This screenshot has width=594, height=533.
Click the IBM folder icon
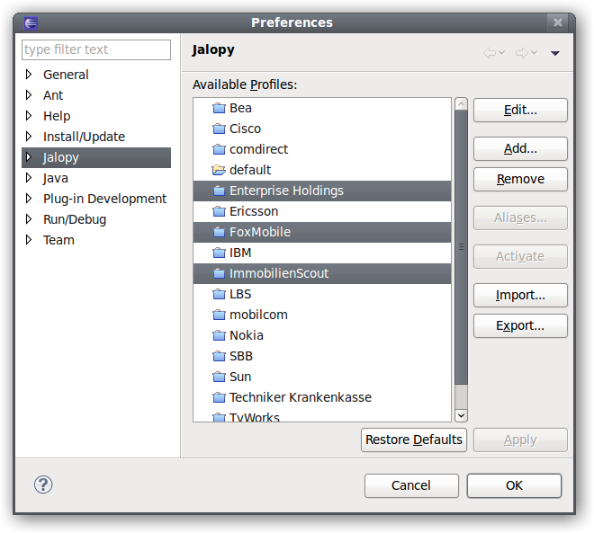pos(219,253)
